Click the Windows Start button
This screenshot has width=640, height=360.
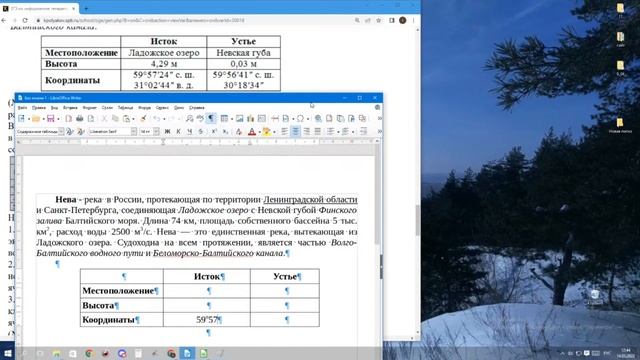(x=7, y=353)
